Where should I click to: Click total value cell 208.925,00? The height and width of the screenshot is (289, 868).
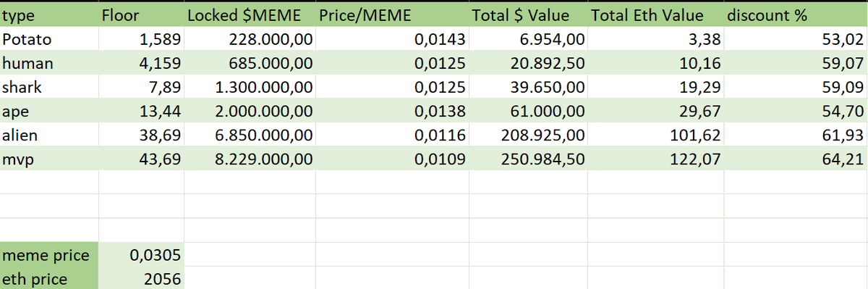click(528, 135)
